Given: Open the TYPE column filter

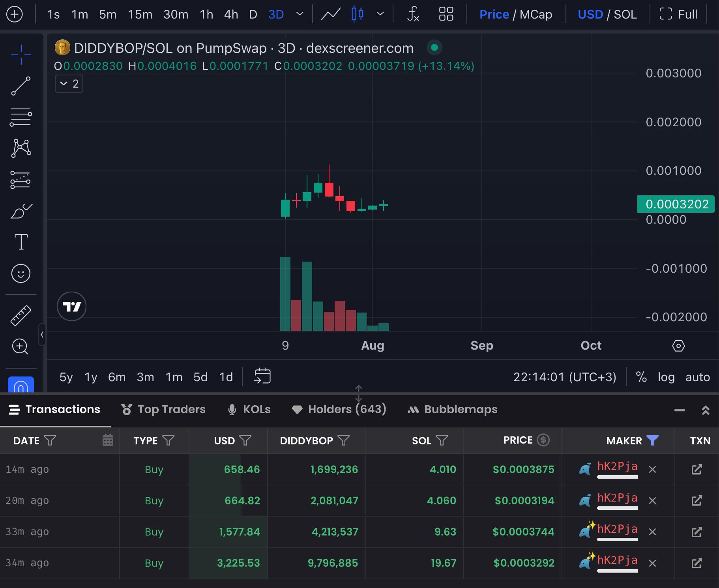Looking at the screenshot, I should click(x=169, y=440).
